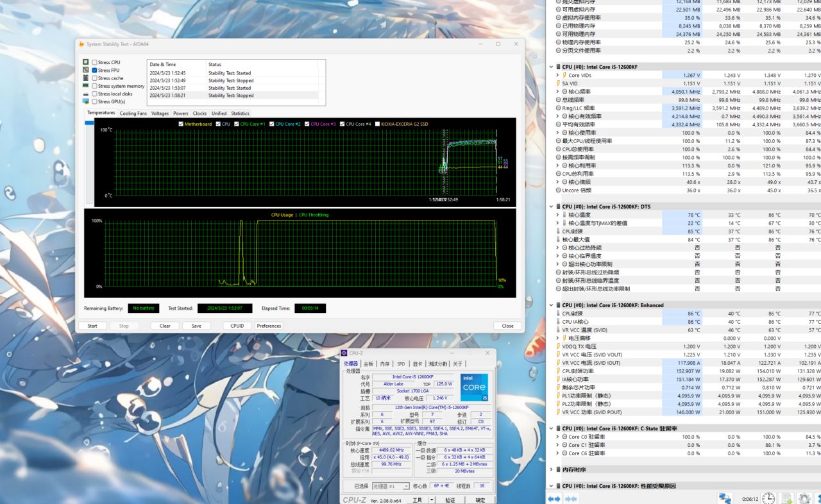Click the chip icon of the DTS section header
Image resolution: width=821 pixels, height=504 pixels.
tap(559, 206)
